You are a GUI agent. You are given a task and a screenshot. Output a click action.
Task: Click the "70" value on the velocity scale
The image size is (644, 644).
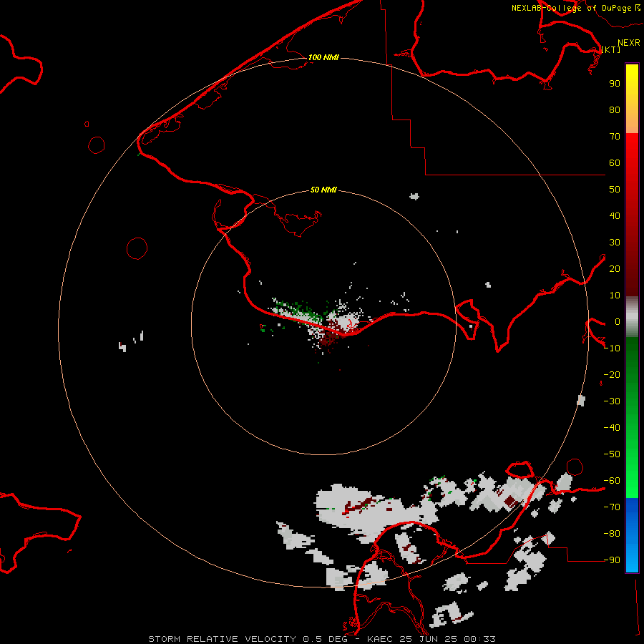pos(615,137)
